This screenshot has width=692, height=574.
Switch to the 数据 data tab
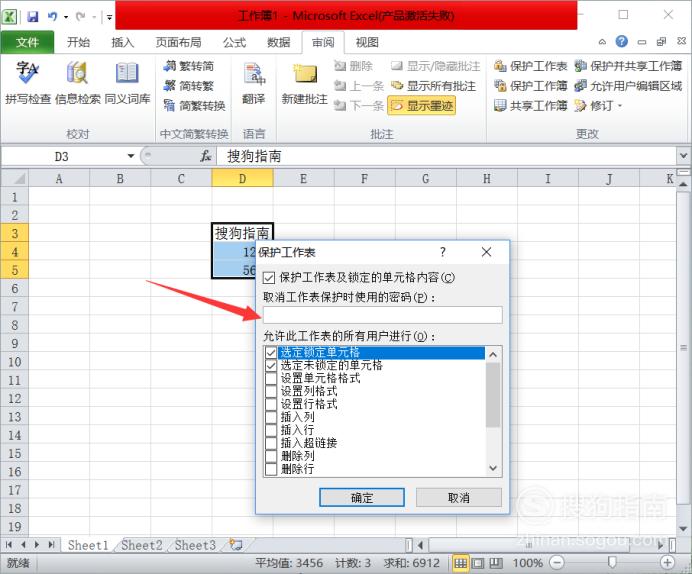[279, 42]
